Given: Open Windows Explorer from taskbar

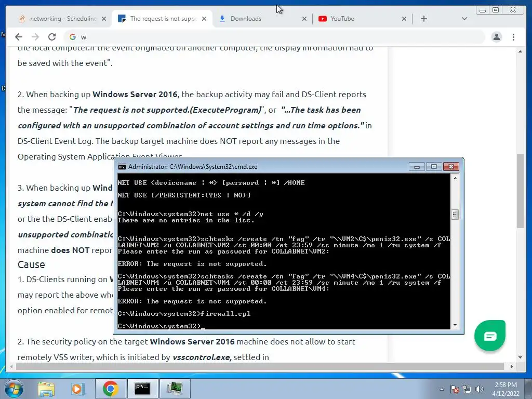Looking at the screenshot, I should click(x=46, y=389).
